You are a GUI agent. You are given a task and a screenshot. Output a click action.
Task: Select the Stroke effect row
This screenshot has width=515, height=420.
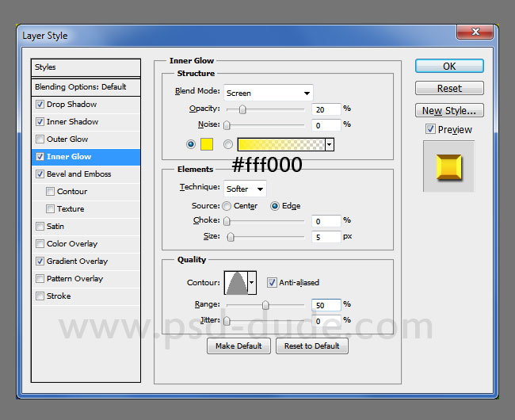tap(86, 296)
